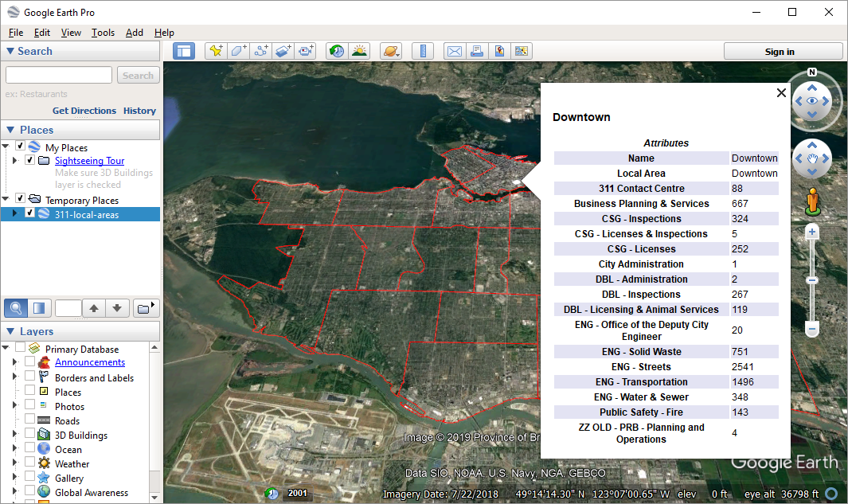Open the Add menu
Screen dimensions: 848x504
(x=134, y=33)
